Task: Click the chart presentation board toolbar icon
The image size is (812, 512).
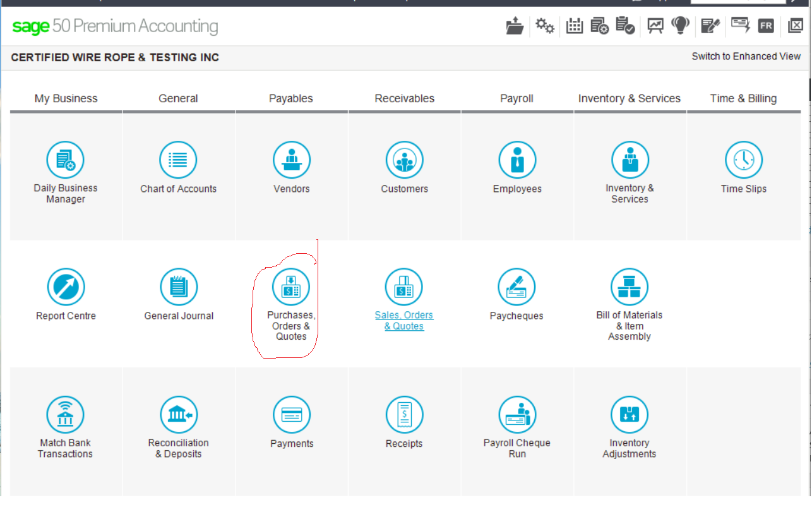Action: pos(655,26)
